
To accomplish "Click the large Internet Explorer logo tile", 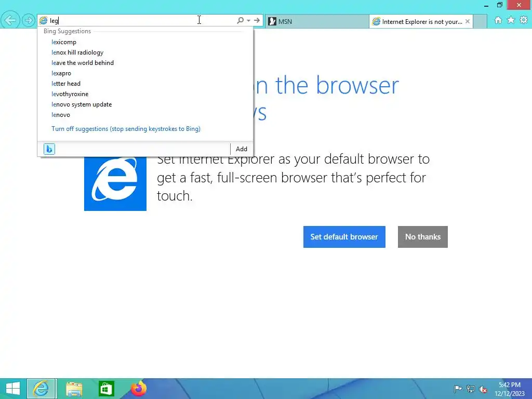I will click(x=115, y=183).
